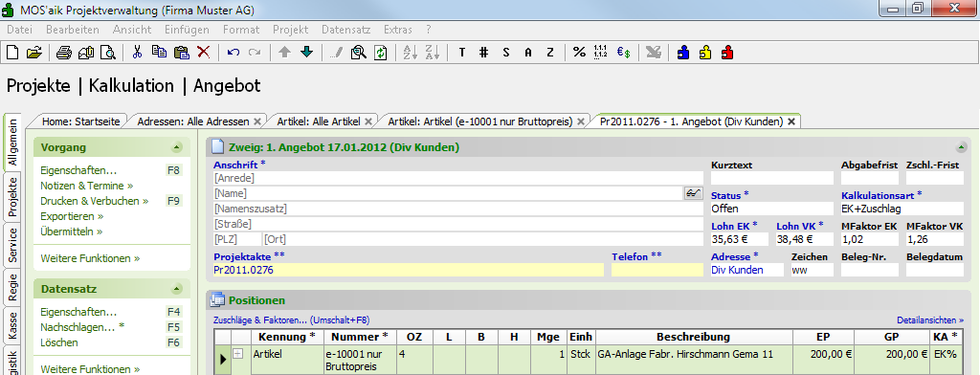The image size is (980, 375).
Task: Click the green Move down arrow
Action: coord(306,53)
